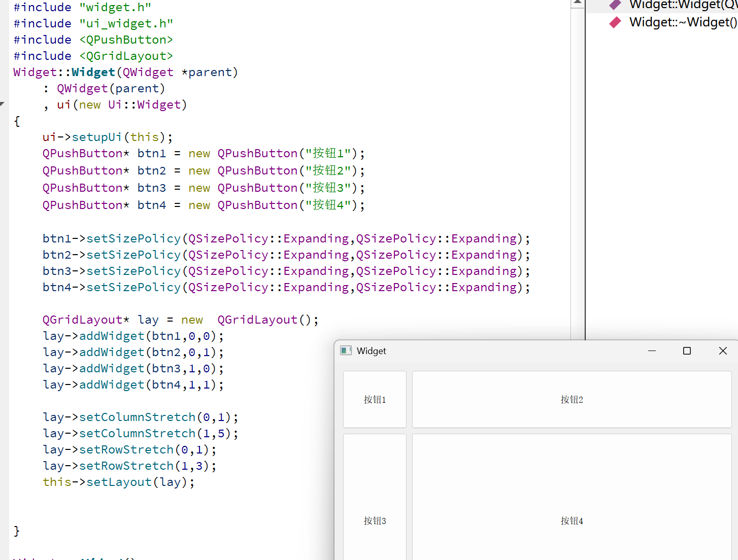The height and width of the screenshot is (560, 738).
Task: Select Widget::Widget constructor in the outline panel
Action: [x=683, y=5]
